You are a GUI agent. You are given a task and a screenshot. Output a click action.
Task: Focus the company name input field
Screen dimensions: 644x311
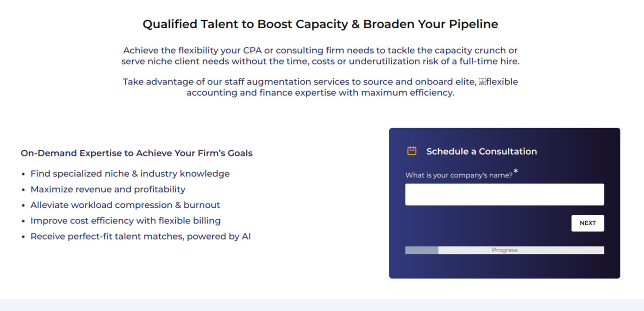(x=504, y=194)
